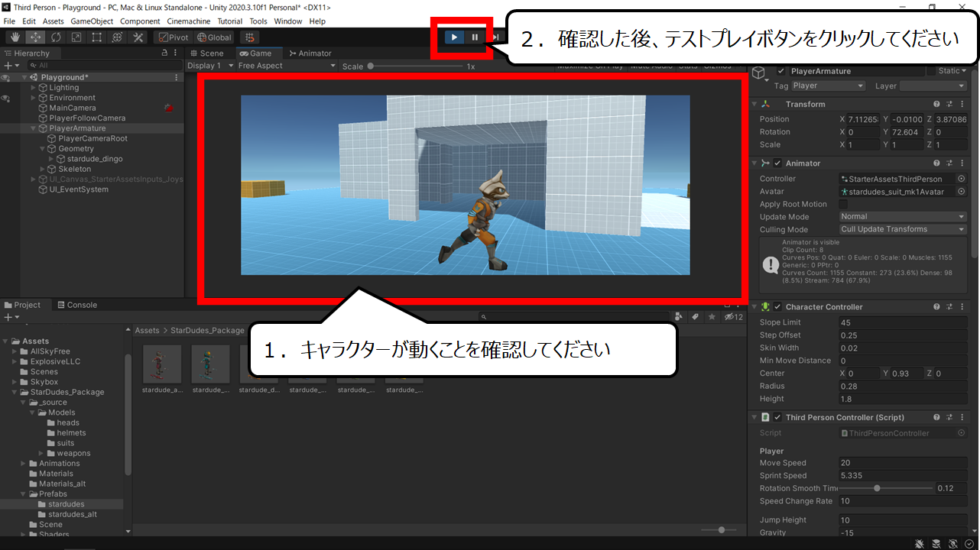Screen dimensions: 980x550
Task: Open Character Controller help icon
Action: pyautogui.click(x=936, y=306)
